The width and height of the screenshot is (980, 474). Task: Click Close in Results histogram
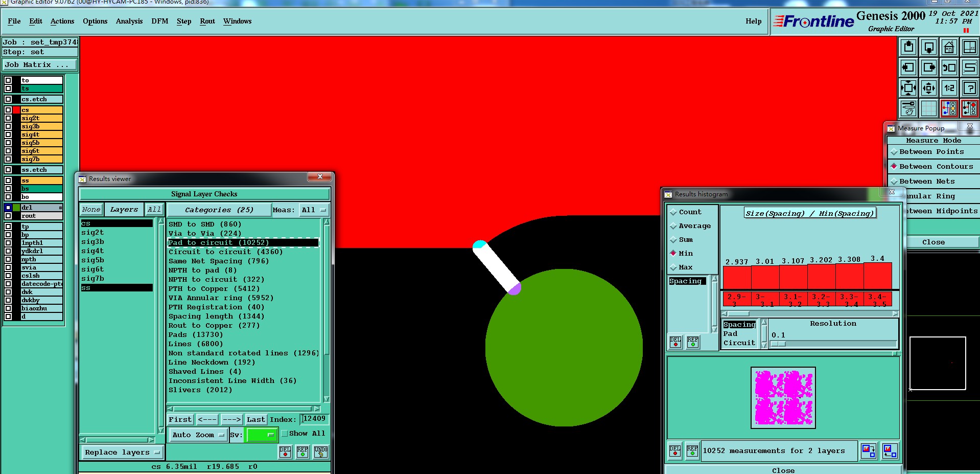pos(783,470)
